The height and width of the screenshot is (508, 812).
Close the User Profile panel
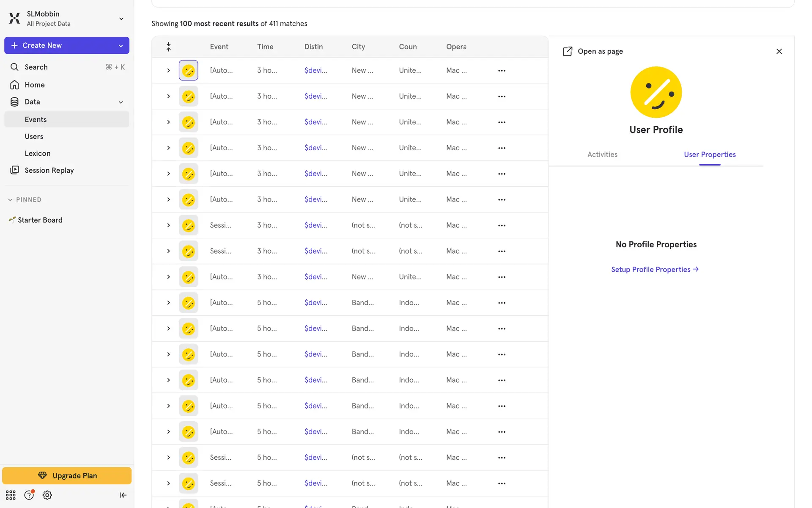click(779, 51)
